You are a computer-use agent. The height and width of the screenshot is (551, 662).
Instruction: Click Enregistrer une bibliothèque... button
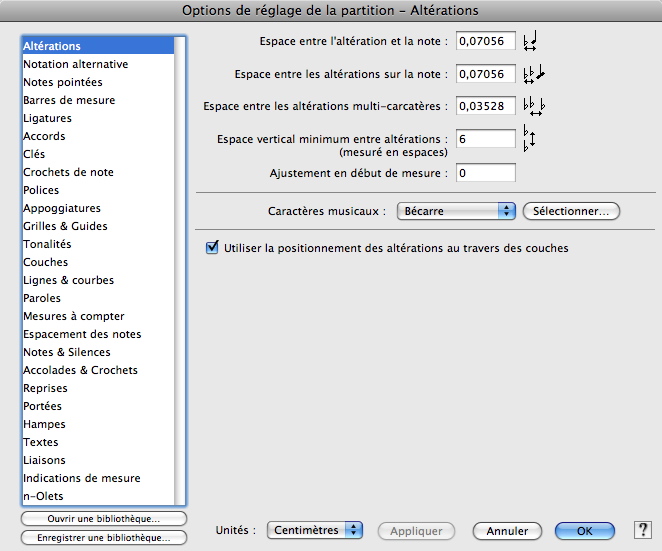coord(104,537)
